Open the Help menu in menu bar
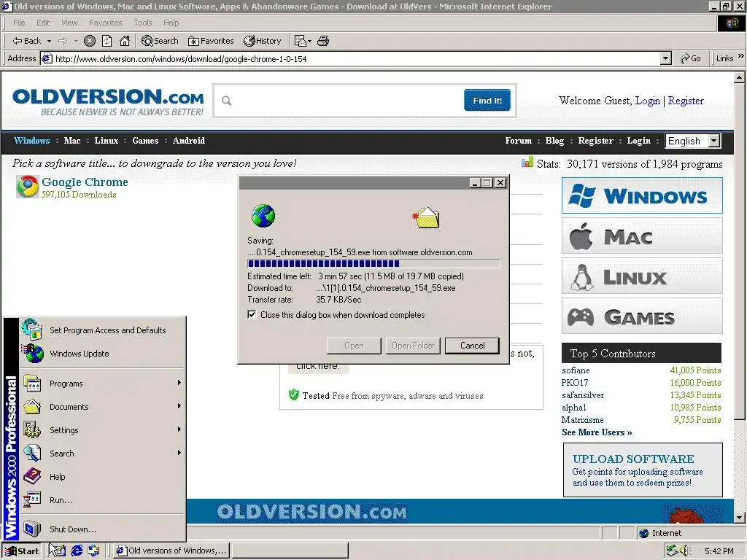The width and height of the screenshot is (747, 560). coord(171,23)
